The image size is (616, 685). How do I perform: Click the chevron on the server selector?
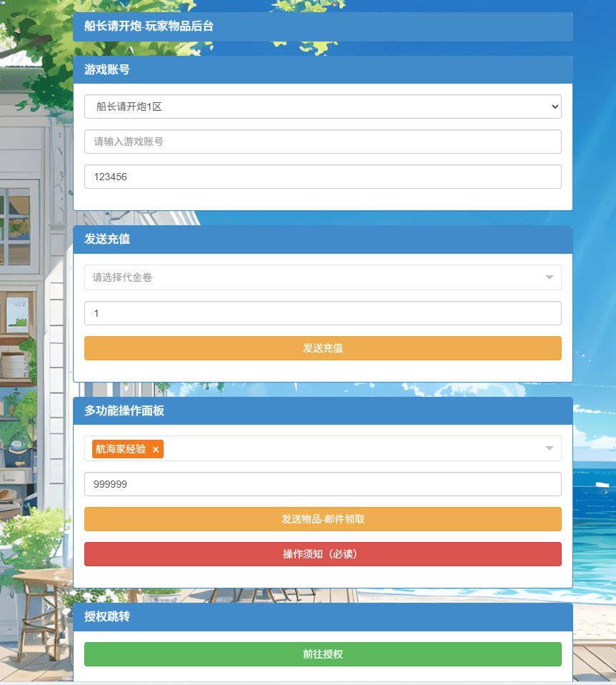pos(555,106)
